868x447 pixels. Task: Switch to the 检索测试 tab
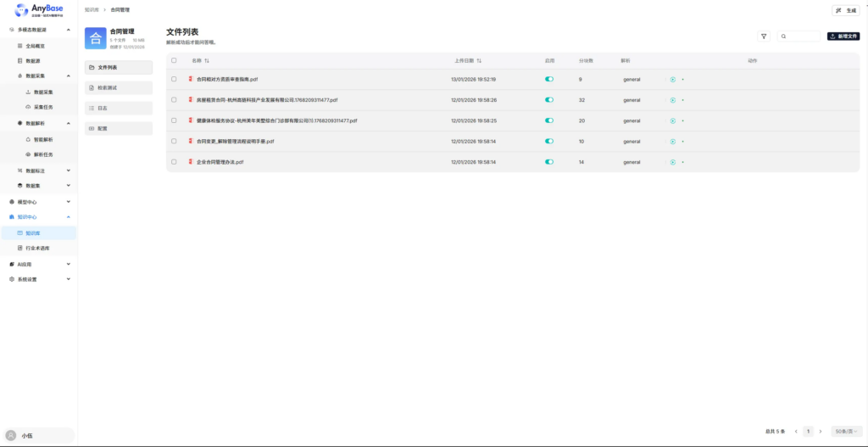tap(119, 87)
